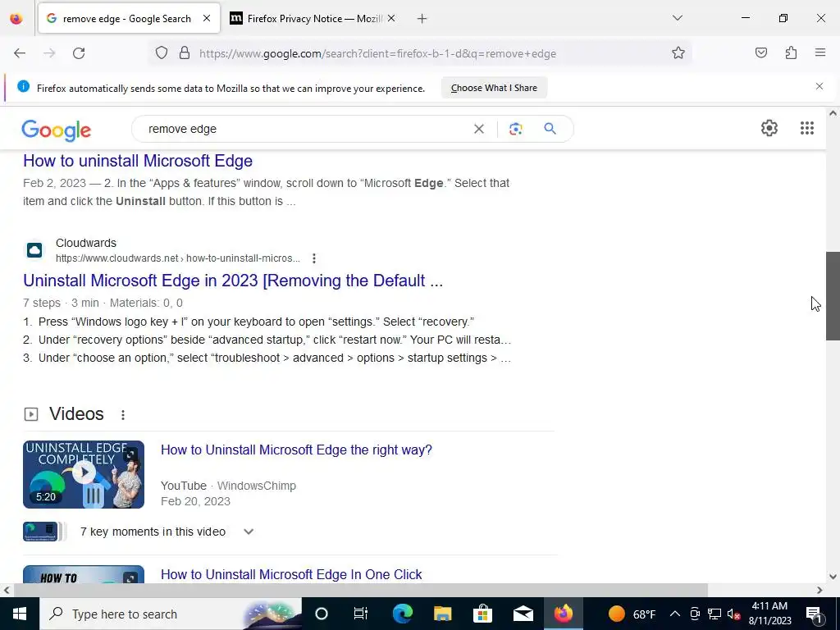Open the network icon in system tray
Viewport: 840px width, 630px height.
tap(714, 614)
